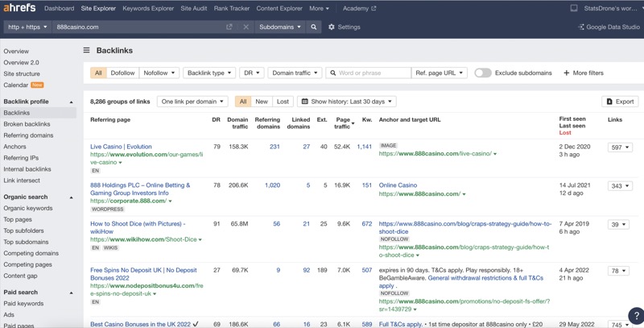Viewport: 644px width, 328px height.
Task: Open the http + https protocol dropdown
Action: click(x=27, y=27)
